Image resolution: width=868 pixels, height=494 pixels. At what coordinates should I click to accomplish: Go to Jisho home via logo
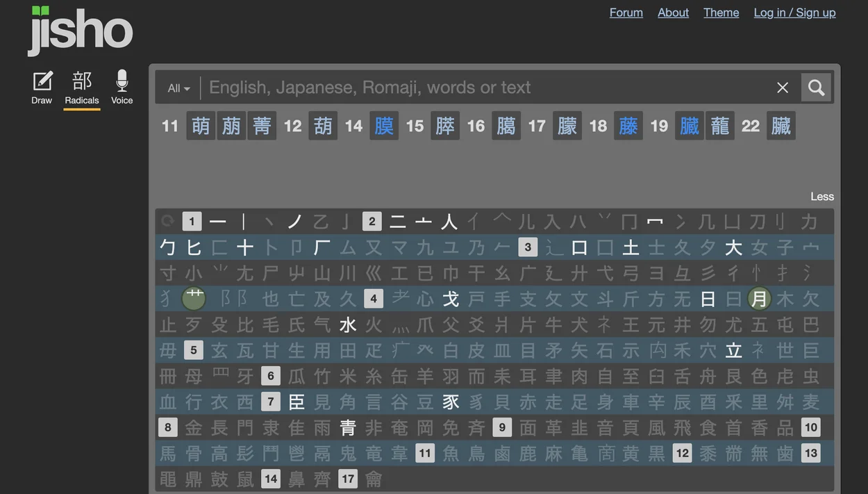coord(80,31)
